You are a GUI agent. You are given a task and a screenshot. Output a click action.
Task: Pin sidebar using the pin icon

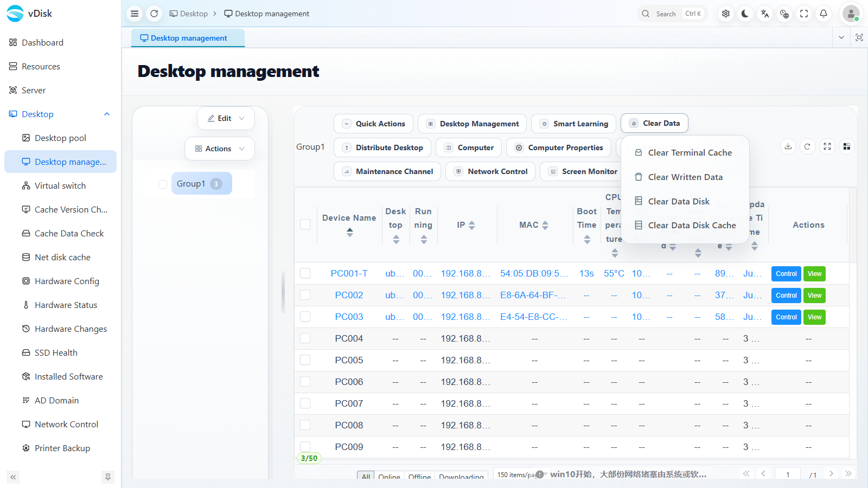coord(108,477)
